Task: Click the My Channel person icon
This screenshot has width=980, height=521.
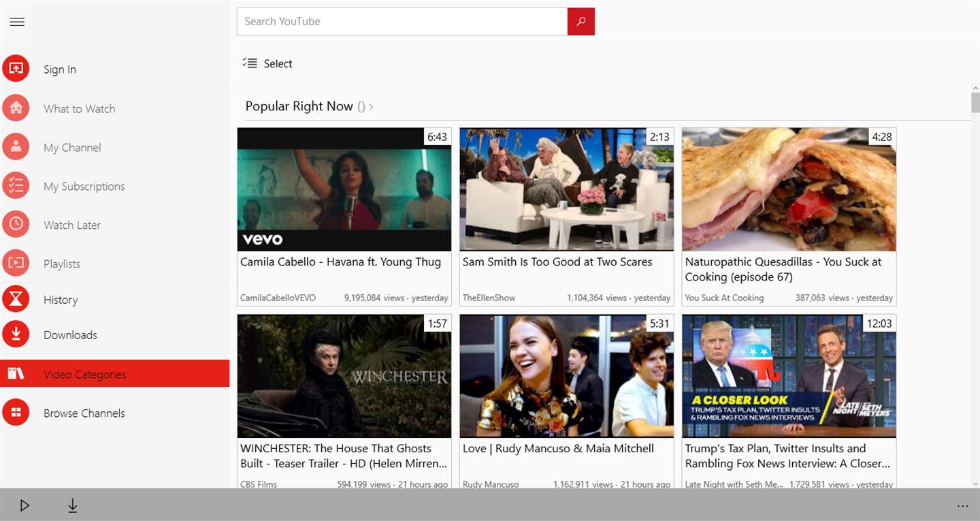Action: [x=16, y=146]
